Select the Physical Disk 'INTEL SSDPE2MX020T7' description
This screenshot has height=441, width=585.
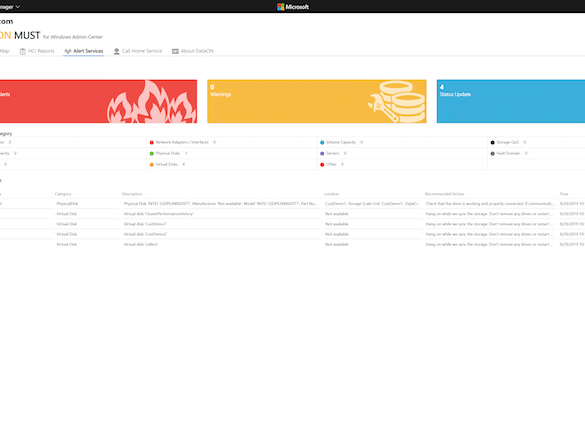click(220, 204)
